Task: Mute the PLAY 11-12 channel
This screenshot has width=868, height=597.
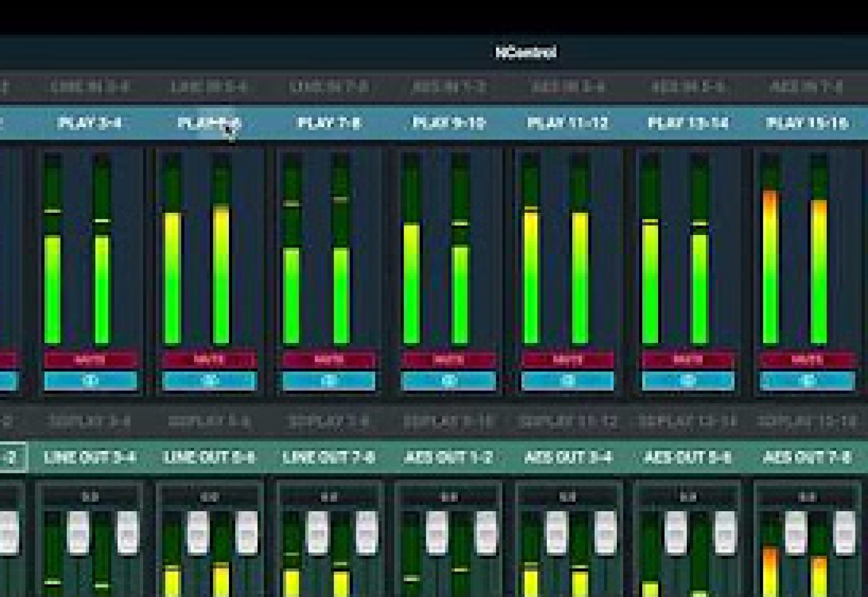Action: click(x=567, y=359)
